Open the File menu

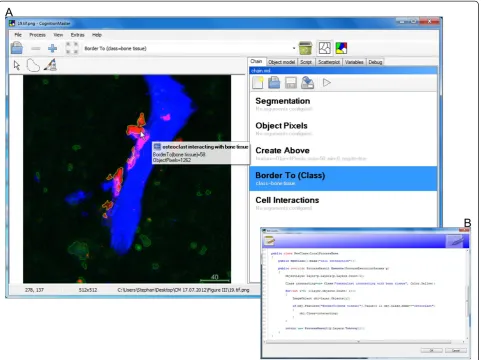18,35
